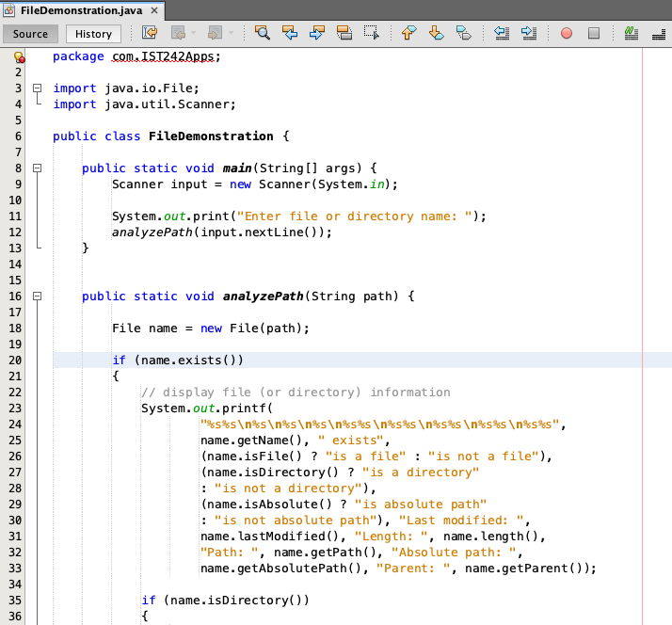Click the string "Enter file or directory name: "
The image size is (672, 625).
pyautogui.click(x=355, y=216)
